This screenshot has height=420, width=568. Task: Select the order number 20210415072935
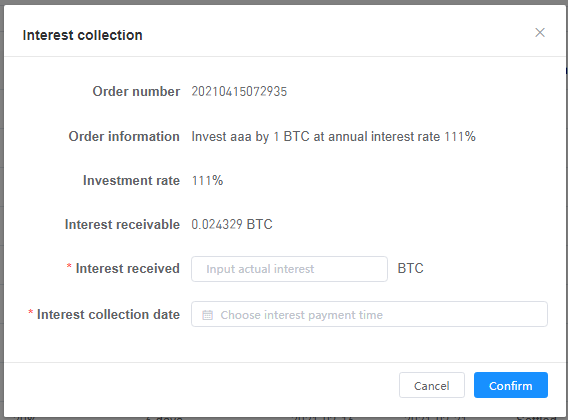click(x=239, y=91)
